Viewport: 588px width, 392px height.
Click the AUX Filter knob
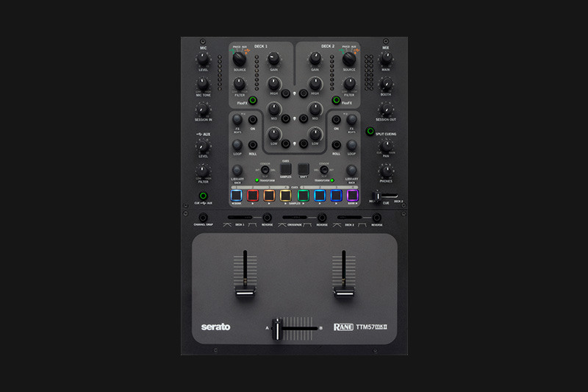coord(203,171)
